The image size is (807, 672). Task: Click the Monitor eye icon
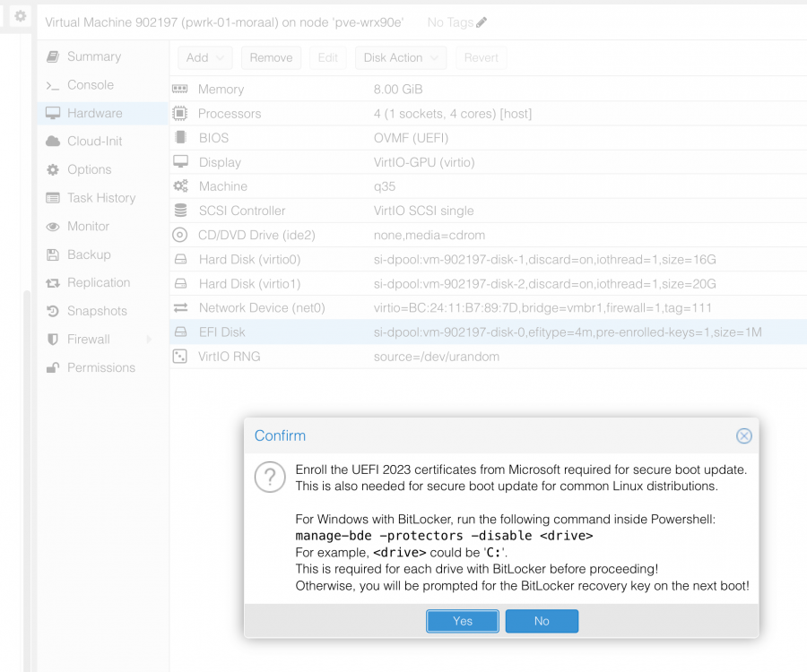[x=53, y=227]
